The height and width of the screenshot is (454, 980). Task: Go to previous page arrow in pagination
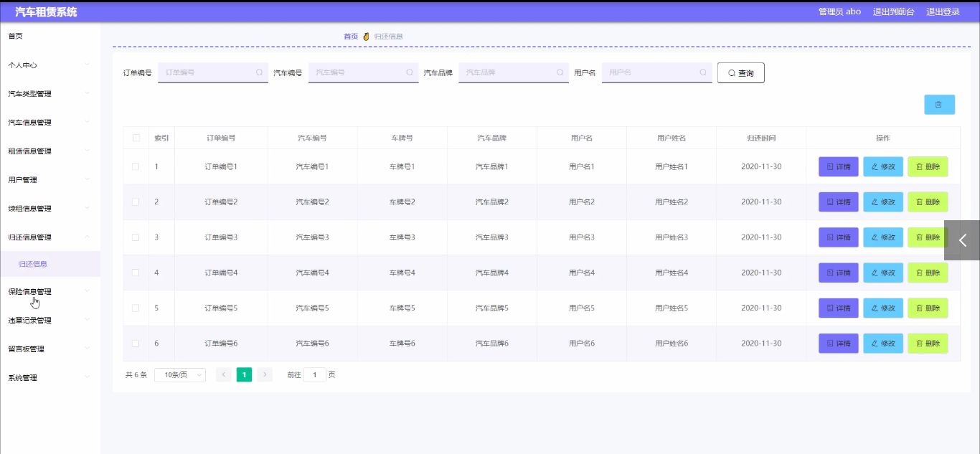(224, 374)
